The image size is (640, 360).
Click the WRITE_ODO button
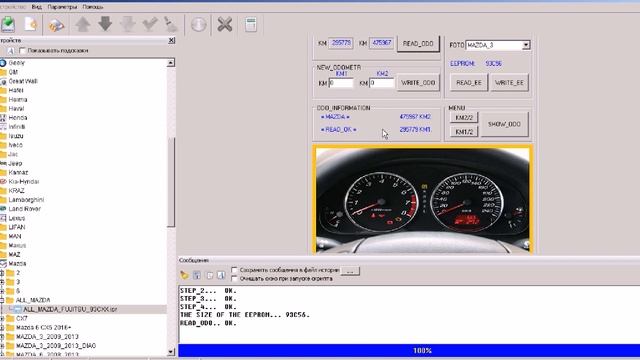click(x=418, y=83)
